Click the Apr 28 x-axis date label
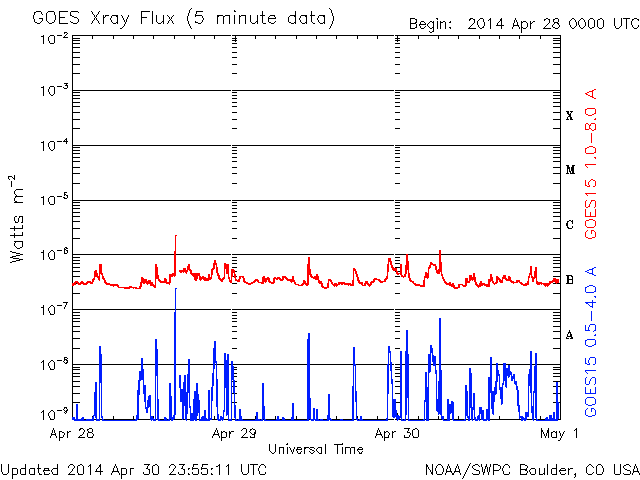The height and width of the screenshot is (480, 640). point(71,434)
